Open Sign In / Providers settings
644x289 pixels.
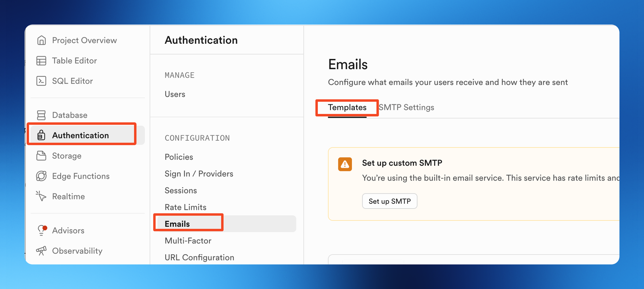[x=199, y=174]
